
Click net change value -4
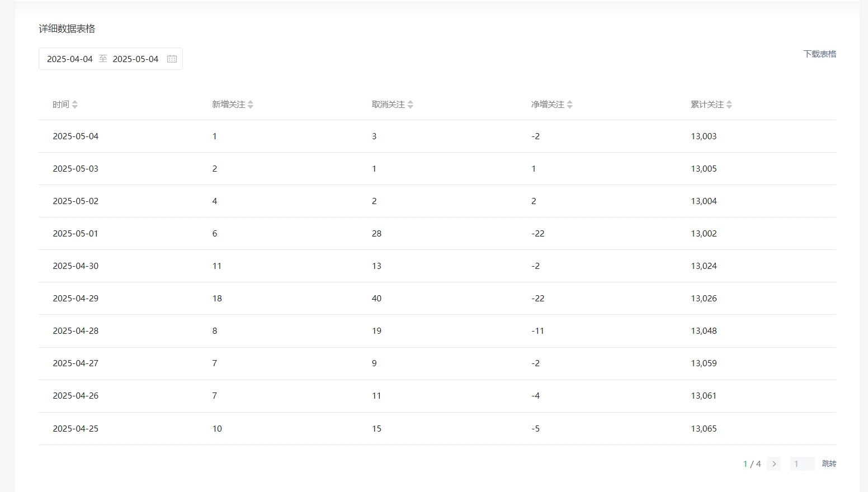535,396
